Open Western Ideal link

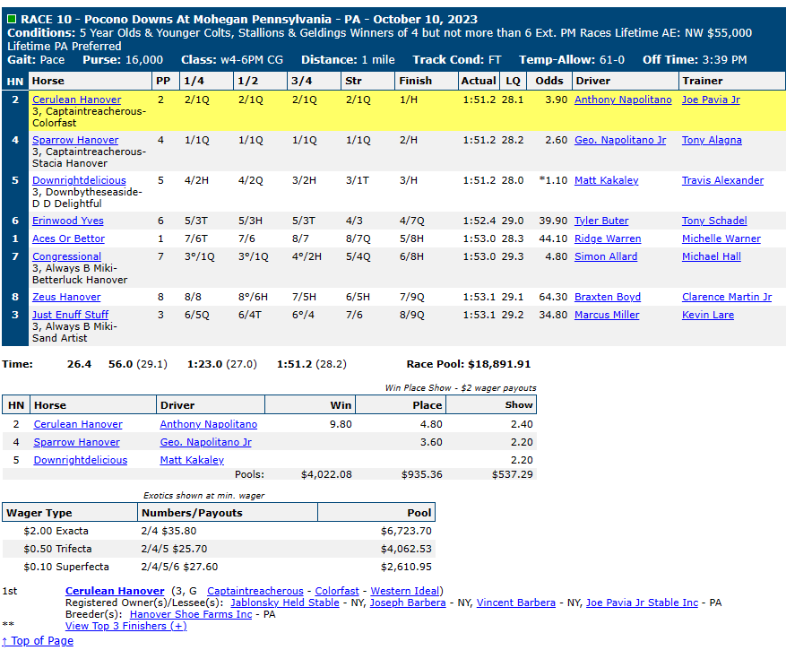pyautogui.click(x=405, y=591)
